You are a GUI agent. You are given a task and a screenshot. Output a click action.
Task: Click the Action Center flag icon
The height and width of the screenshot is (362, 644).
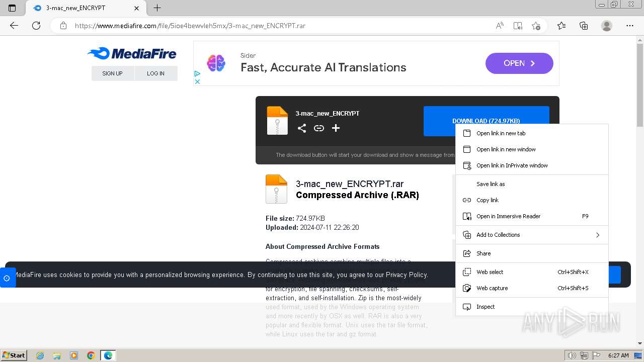[x=596, y=355]
